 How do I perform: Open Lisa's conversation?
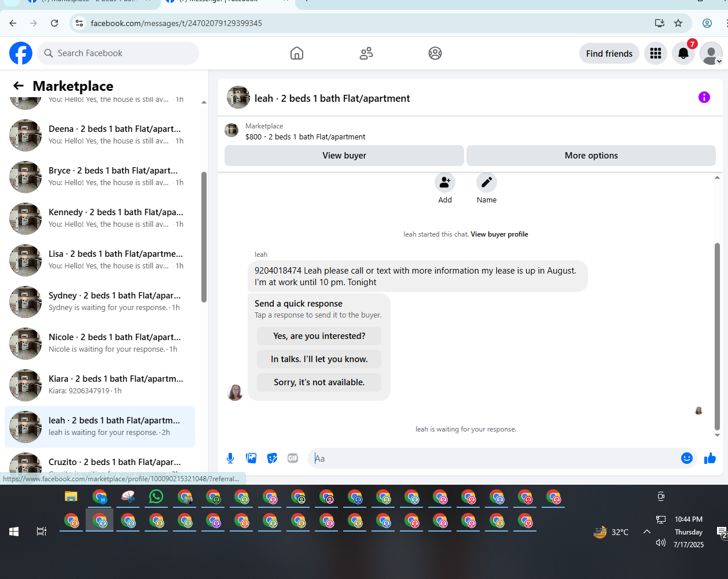click(100, 260)
